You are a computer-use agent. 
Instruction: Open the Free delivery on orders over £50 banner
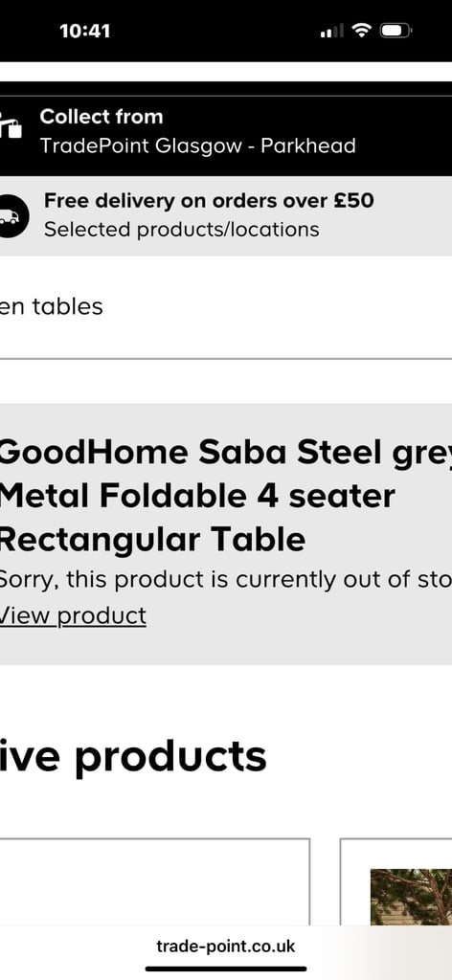click(226, 215)
